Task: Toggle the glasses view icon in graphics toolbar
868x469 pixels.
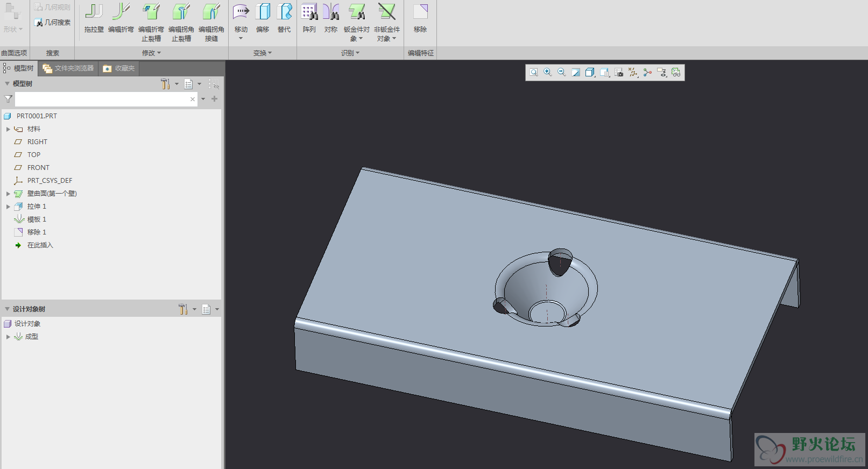Action: click(x=676, y=73)
